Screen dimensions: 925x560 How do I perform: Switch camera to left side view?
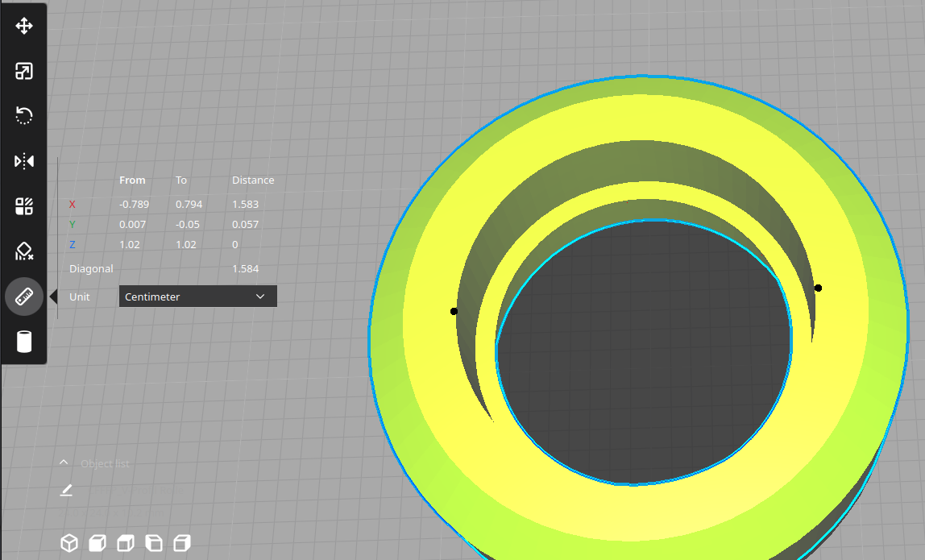pyautogui.click(x=153, y=543)
